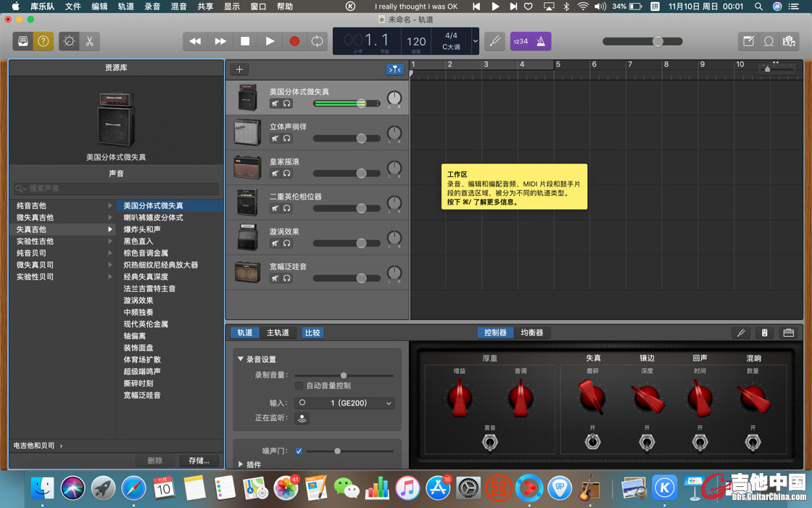
Task: Solo the 皇家摇滚 track with headphones
Action: (x=287, y=173)
